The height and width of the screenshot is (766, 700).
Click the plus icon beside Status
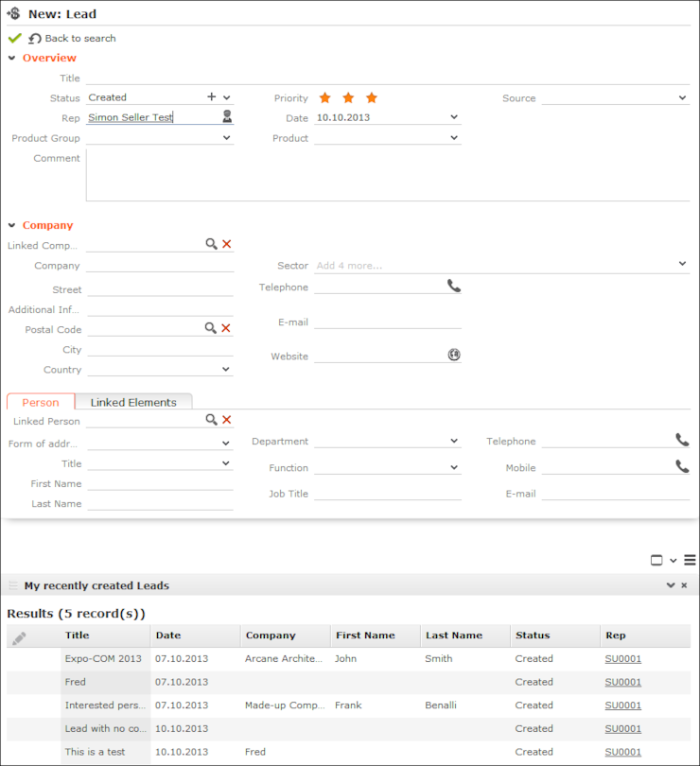(211, 97)
